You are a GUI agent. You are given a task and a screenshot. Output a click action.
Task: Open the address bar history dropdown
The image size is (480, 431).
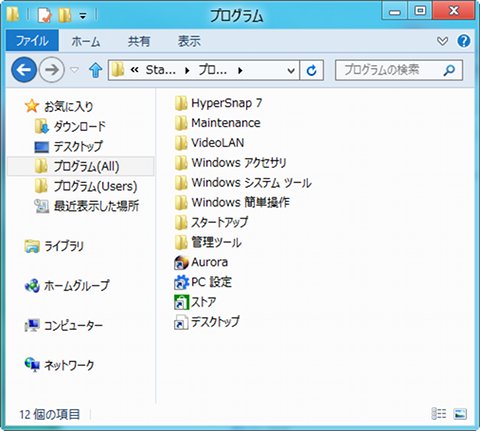[x=291, y=70]
